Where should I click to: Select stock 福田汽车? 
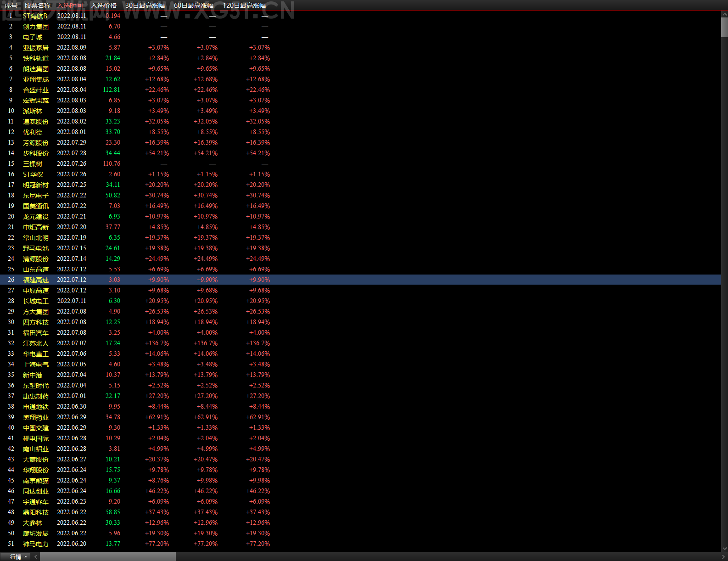pos(36,333)
